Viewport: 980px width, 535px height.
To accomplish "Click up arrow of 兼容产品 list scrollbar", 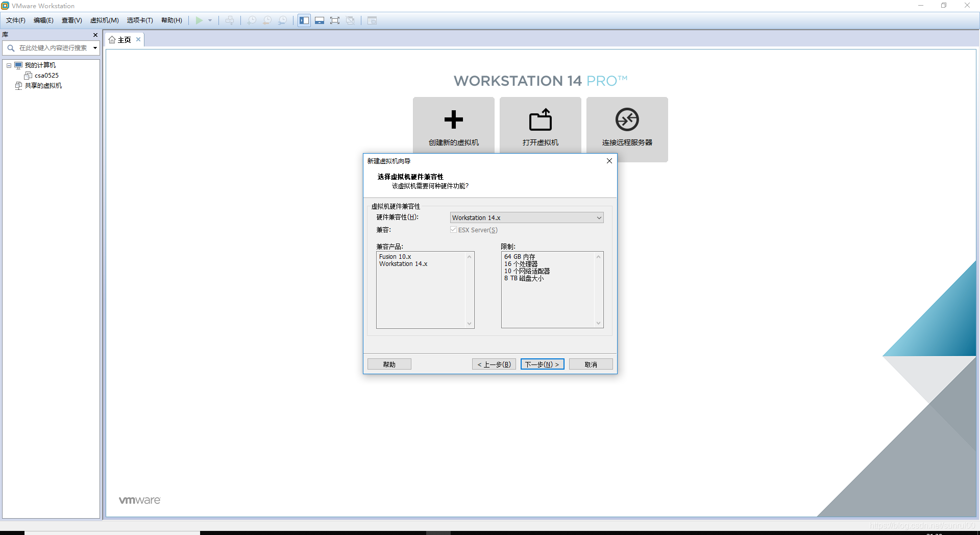I will pyautogui.click(x=469, y=257).
